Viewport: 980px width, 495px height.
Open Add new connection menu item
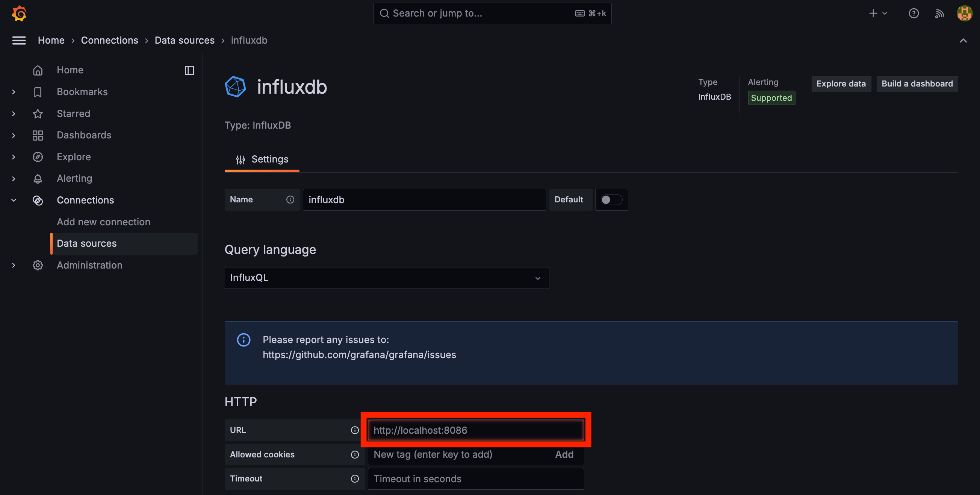pos(103,222)
